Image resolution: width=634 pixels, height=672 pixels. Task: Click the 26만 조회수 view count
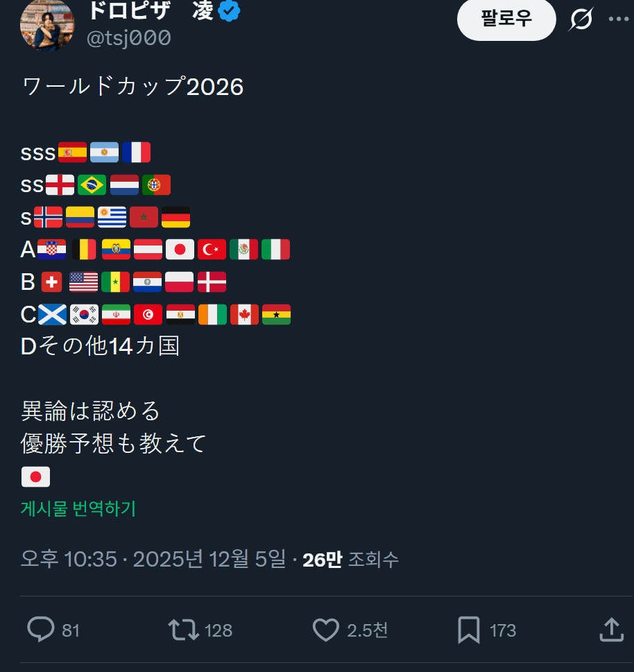(x=350, y=560)
